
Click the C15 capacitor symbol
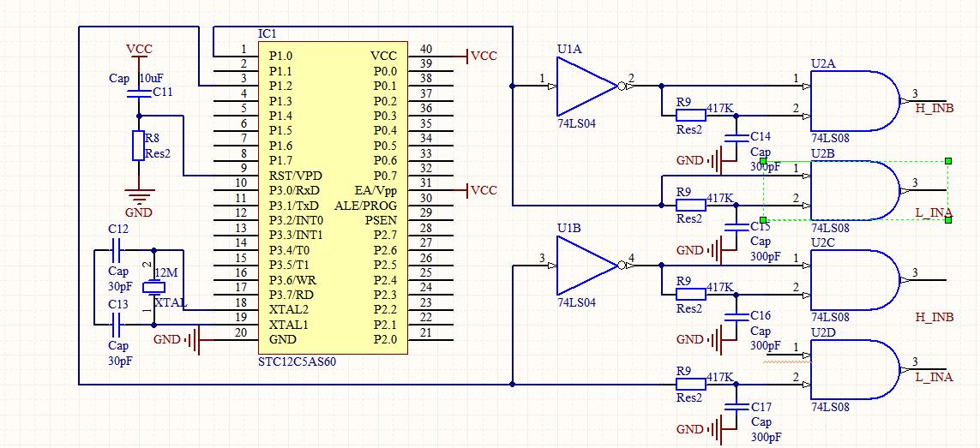click(x=736, y=229)
